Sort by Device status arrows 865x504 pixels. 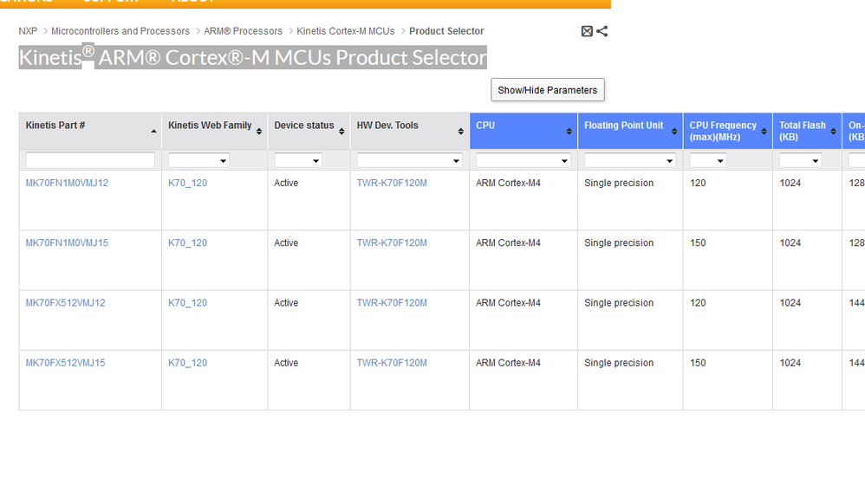tap(341, 132)
